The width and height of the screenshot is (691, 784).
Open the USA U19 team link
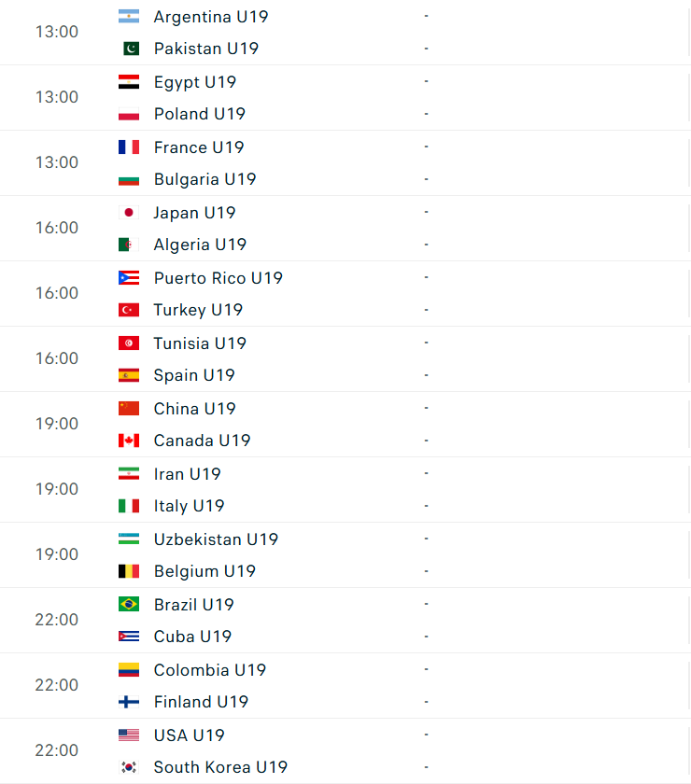190,735
